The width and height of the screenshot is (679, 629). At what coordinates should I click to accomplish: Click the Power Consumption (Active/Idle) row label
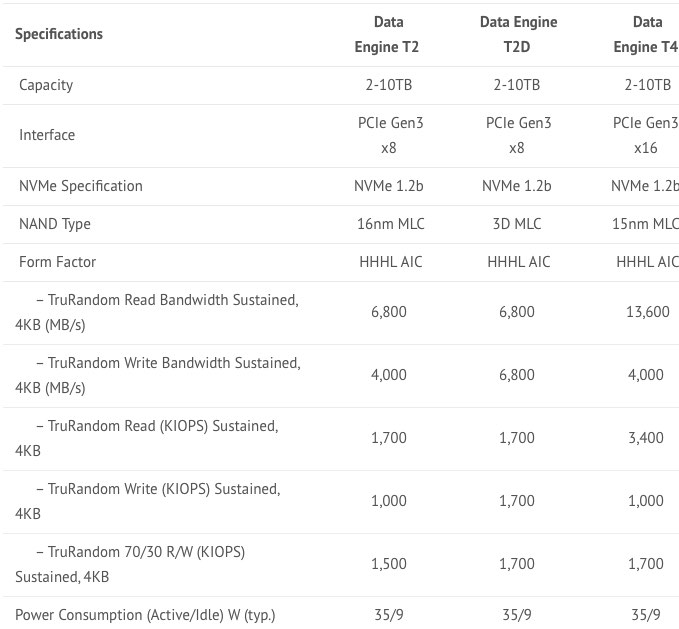tap(145, 614)
